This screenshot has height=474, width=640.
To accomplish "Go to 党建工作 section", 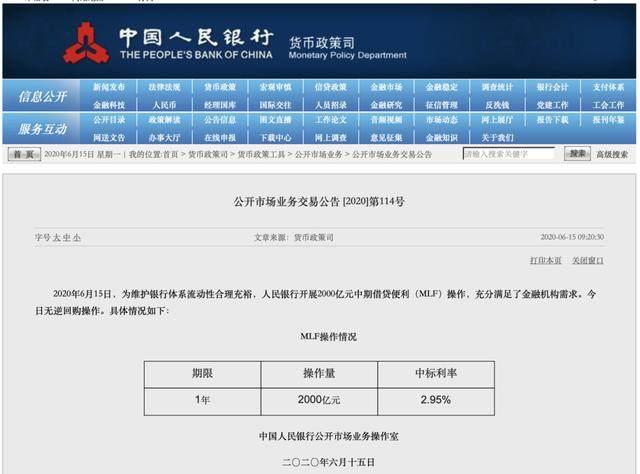I will [x=552, y=105].
